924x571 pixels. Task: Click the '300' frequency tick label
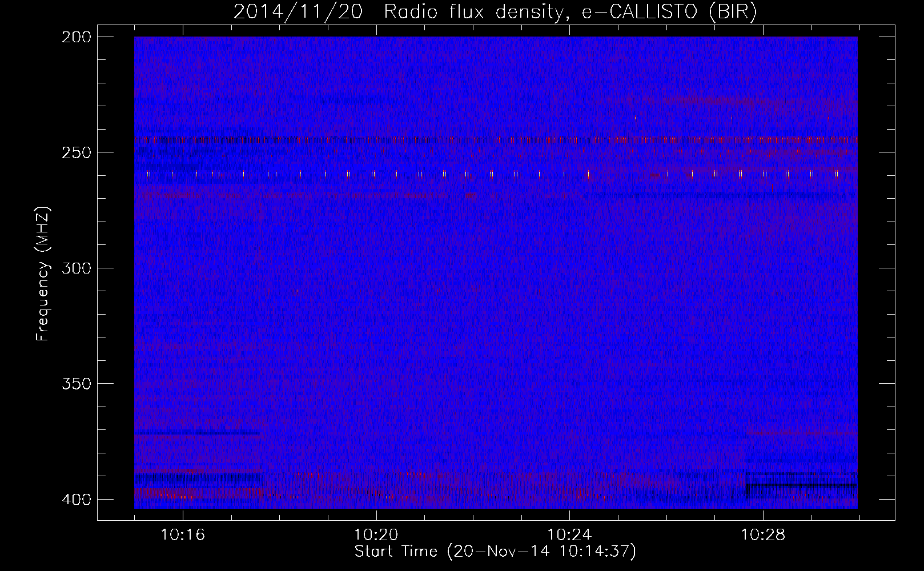pyautogui.click(x=76, y=268)
